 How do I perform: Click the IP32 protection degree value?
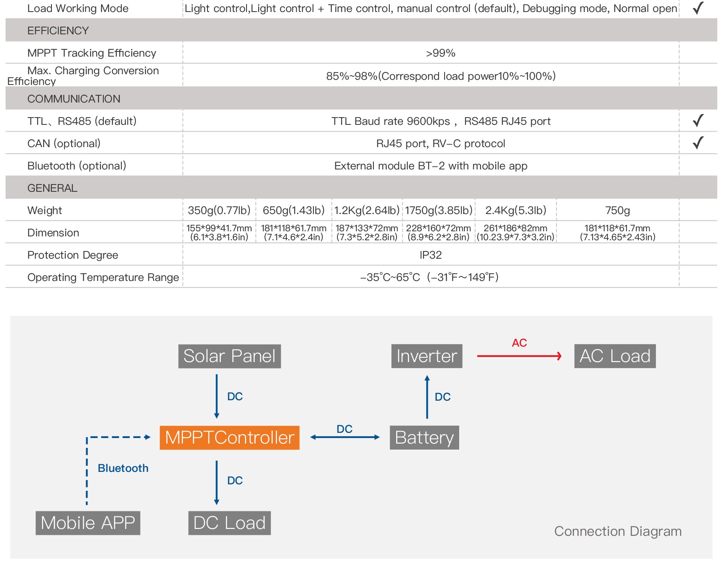point(430,255)
